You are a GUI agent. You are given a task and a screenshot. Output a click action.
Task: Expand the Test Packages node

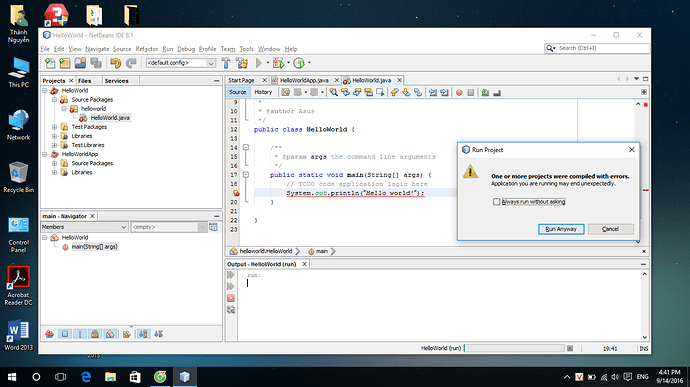[x=55, y=127]
